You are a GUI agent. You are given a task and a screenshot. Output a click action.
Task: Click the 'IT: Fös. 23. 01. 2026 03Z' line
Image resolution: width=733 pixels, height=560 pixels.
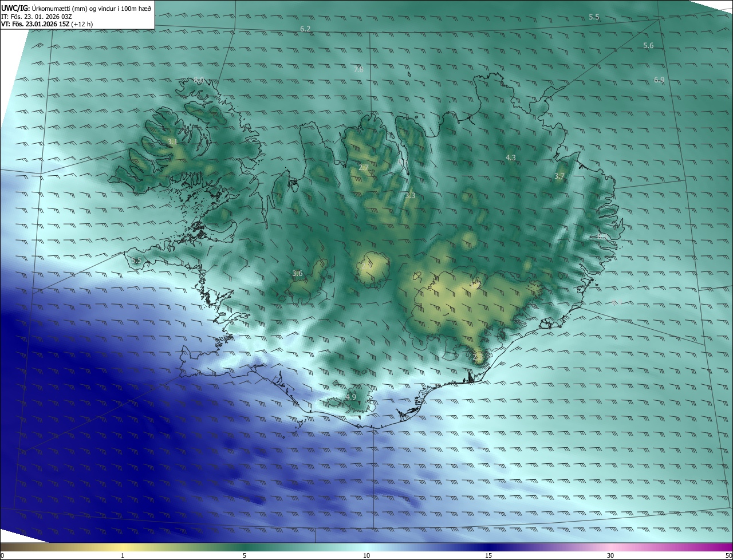click(x=36, y=16)
